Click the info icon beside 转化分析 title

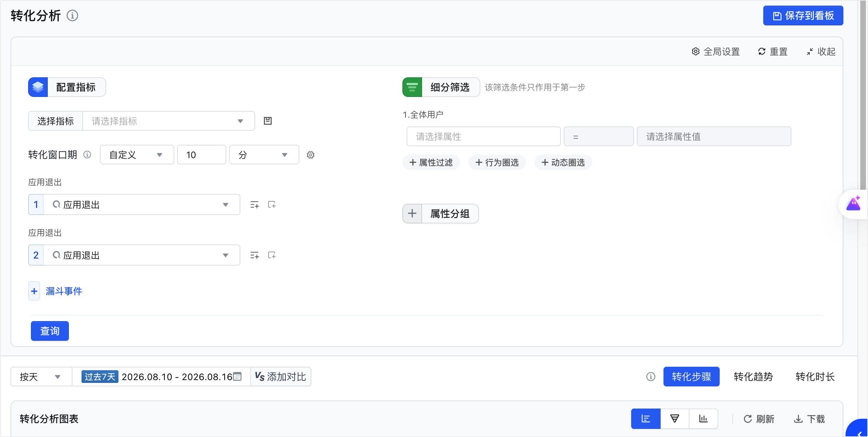tap(72, 16)
